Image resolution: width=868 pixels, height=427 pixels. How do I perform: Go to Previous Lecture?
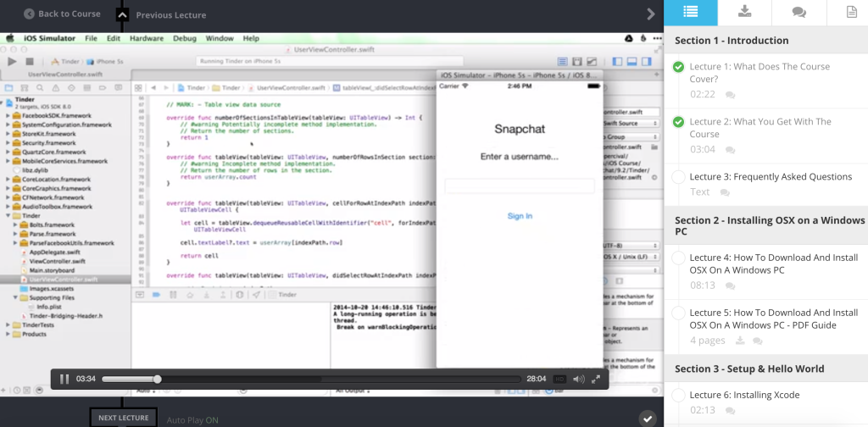(x=171, y=15)
